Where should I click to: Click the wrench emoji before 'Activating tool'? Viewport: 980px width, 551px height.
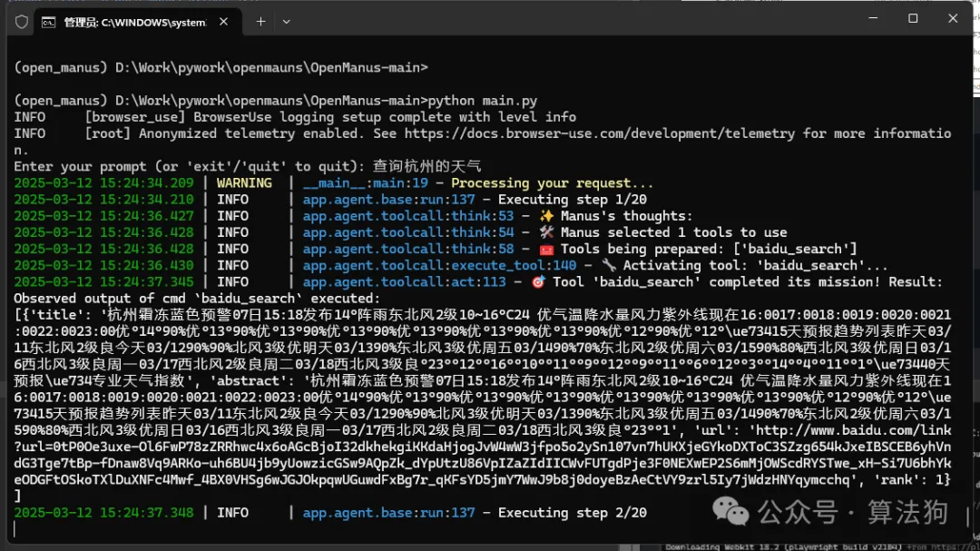coord(609,265)
